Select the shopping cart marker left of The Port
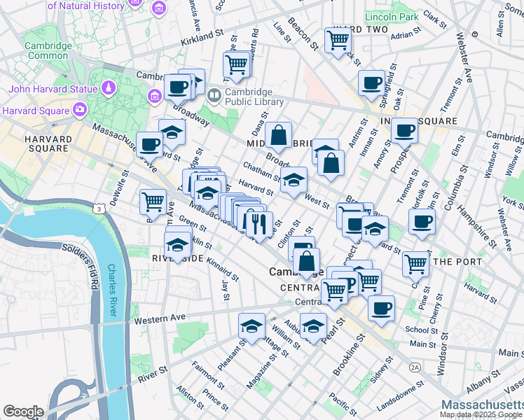524x420 pixels. (x=415, y=267)
